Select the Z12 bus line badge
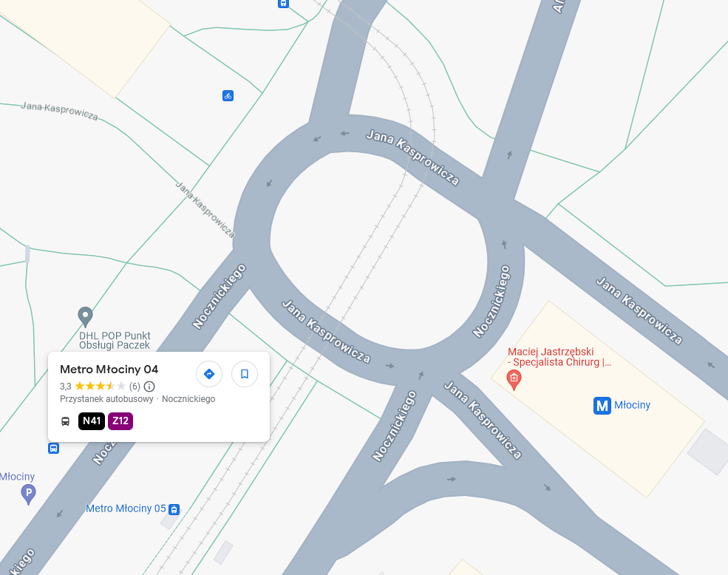 [x=120, y=421]
